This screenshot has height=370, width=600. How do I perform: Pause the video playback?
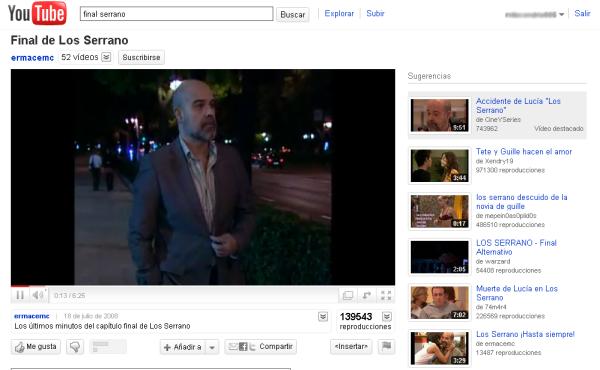point(20,295)
